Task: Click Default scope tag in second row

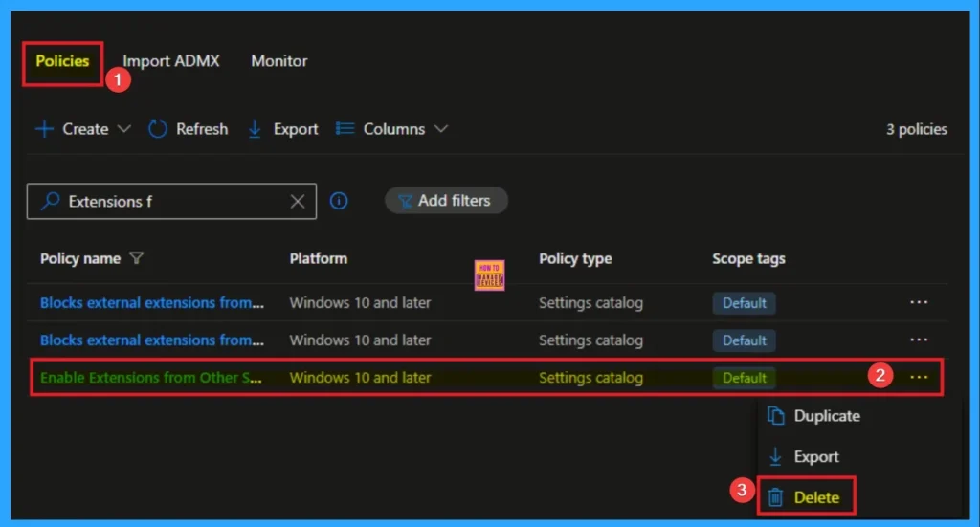Action: tap(745, 340)
